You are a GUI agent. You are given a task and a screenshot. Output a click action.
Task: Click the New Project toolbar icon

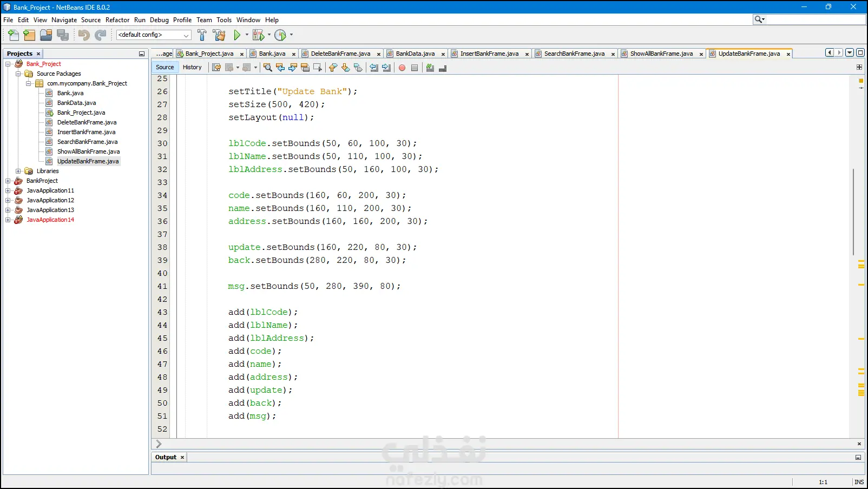tap(29, 35)
